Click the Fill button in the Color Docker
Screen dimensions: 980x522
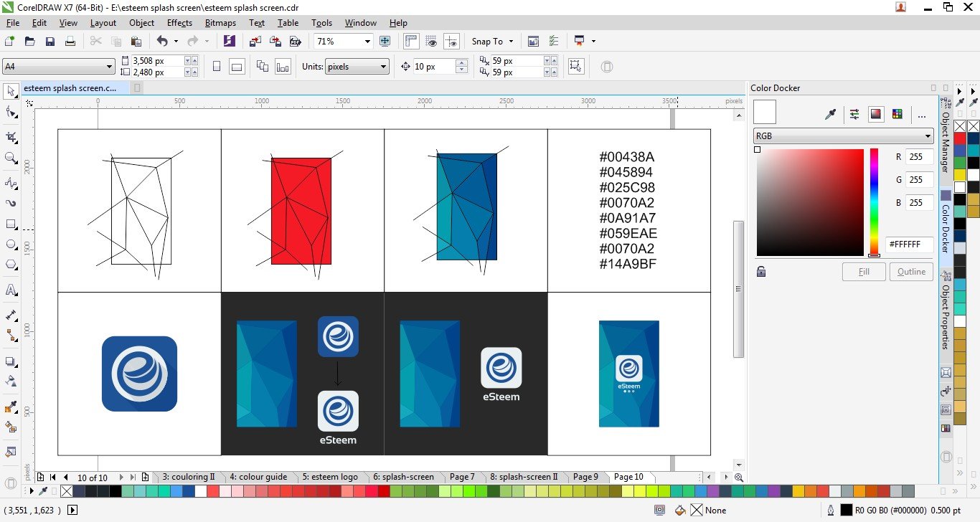(x=864, y=272)
